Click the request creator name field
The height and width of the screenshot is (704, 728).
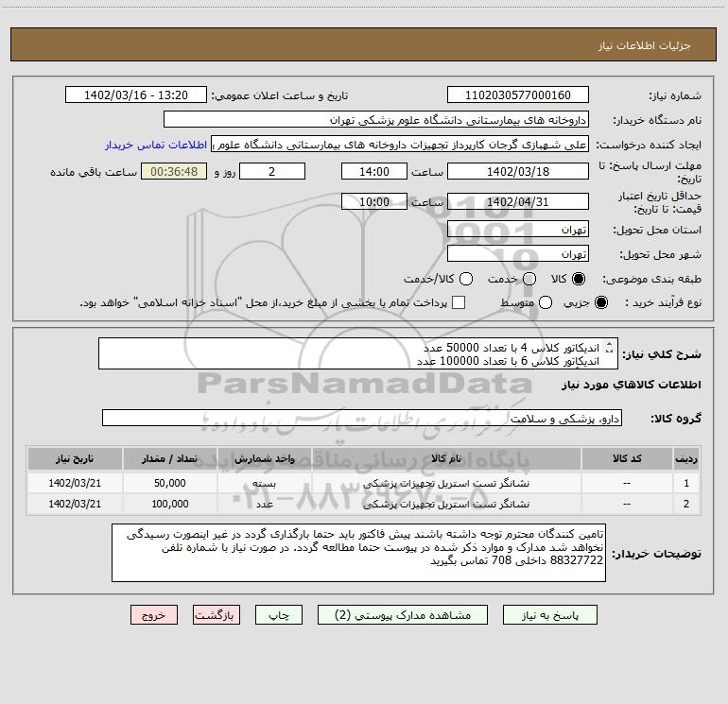(x=400, y=145)
